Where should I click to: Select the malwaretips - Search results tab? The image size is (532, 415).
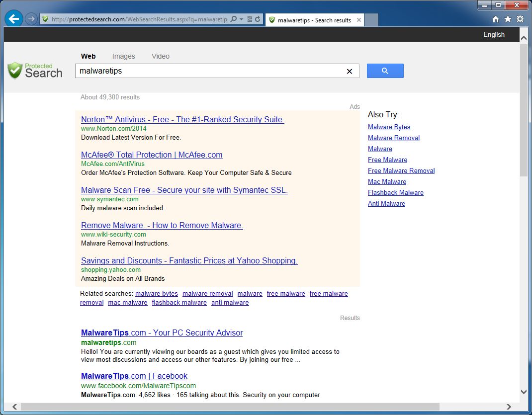point(314,20)
